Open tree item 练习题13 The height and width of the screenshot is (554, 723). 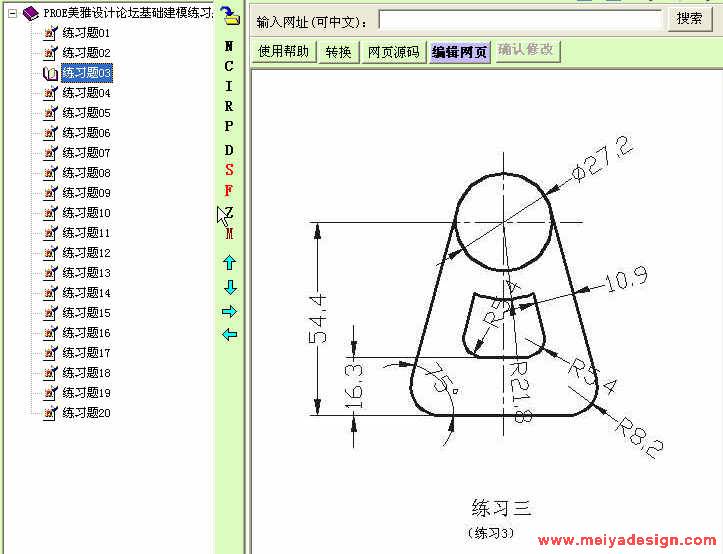(86, 273)
